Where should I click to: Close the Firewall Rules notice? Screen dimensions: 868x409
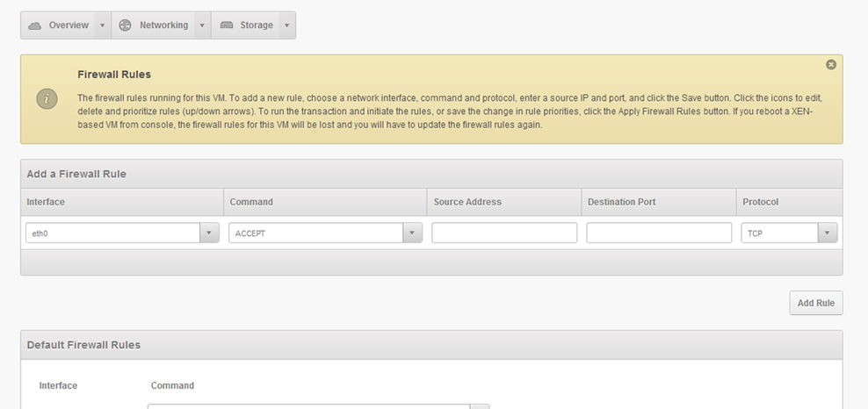pos(831,65)
